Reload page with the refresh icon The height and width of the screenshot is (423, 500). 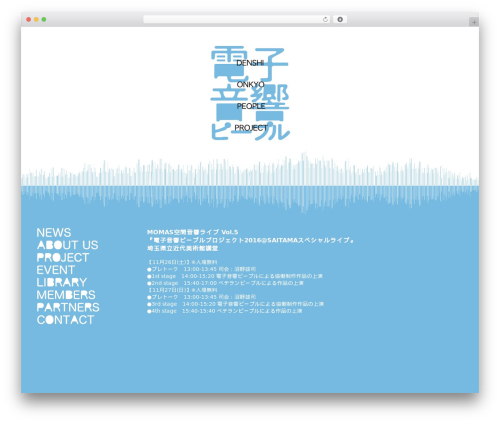[325, 20]
